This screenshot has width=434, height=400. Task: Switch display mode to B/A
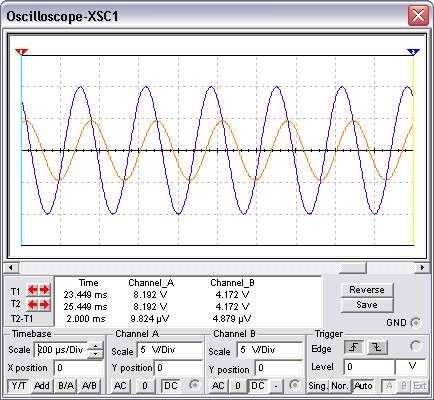click(x=66, y=386)
